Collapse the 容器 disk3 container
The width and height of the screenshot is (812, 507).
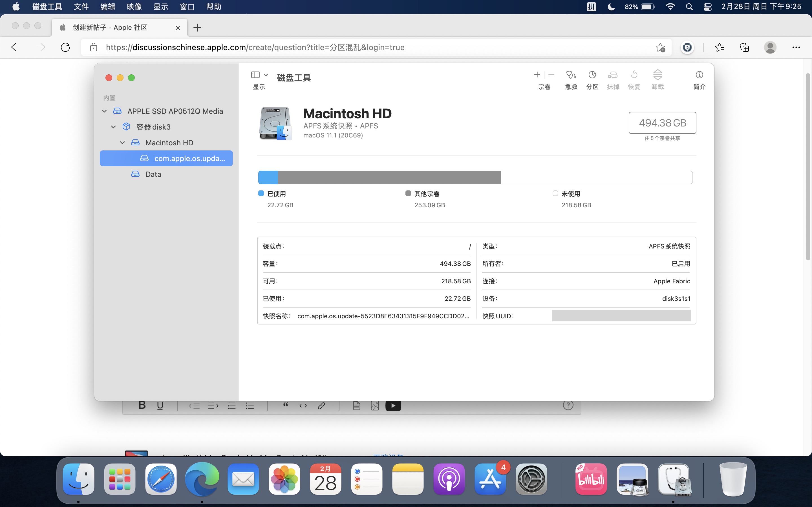point(113,127)
